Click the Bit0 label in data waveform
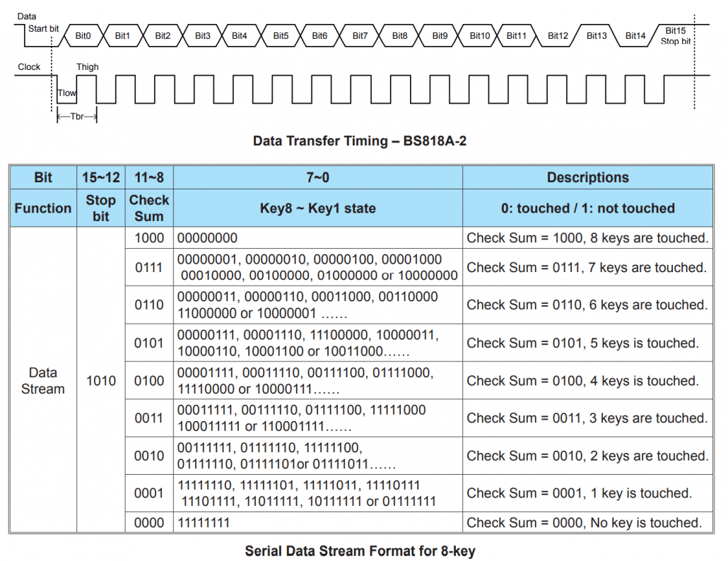Screen dimensions: 728x561 pyautogui.click(x=83, y=35)
